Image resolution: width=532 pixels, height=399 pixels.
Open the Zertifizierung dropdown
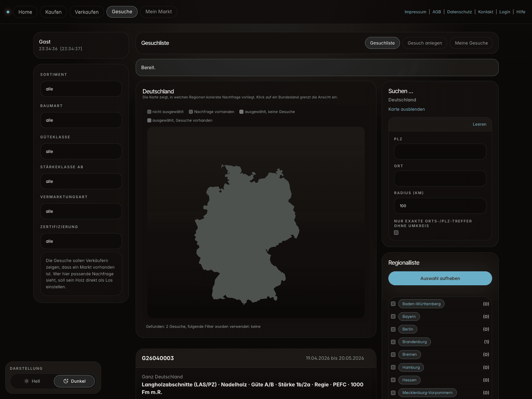tap(81, 241)
